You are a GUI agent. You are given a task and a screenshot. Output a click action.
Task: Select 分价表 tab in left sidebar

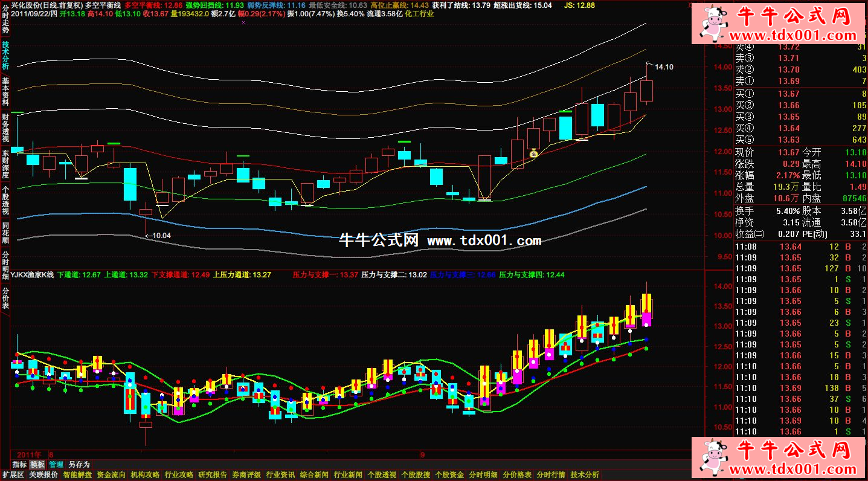(5, 299)
